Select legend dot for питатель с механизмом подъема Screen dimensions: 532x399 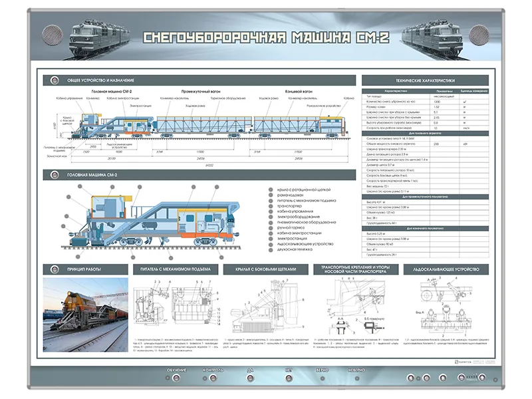(x=271, y=201)
